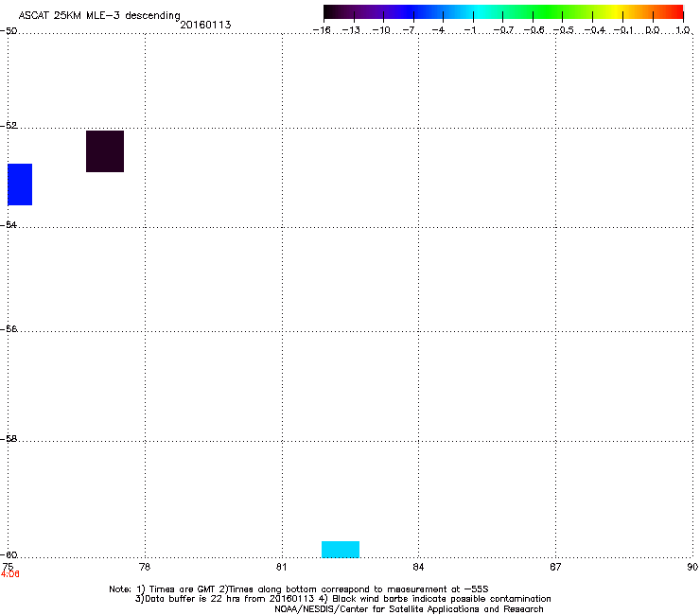This screenshot has height=615, width=700.
Task: Select the title 'ASCAT 25KM MLE-3 descending'
Action: [99, 15]
